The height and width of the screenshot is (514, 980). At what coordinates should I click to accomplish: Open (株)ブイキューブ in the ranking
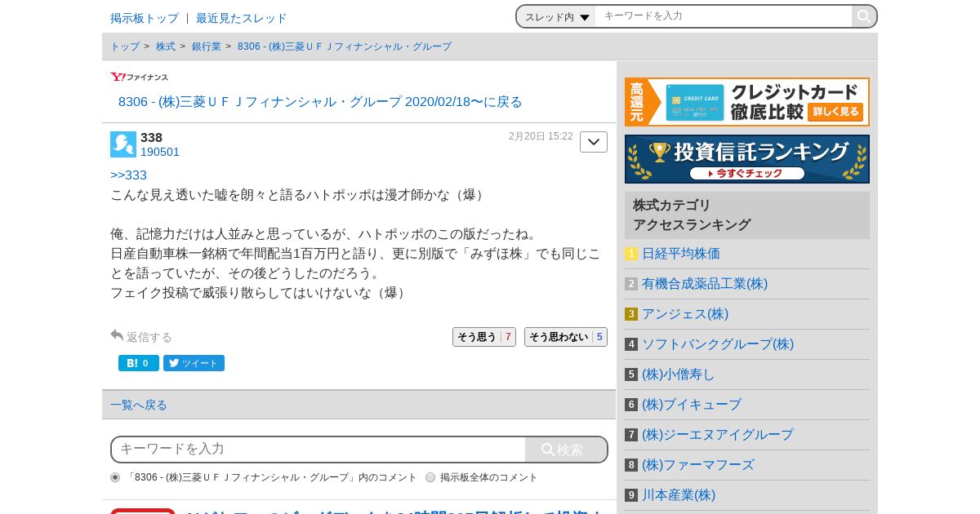point(692,405)
